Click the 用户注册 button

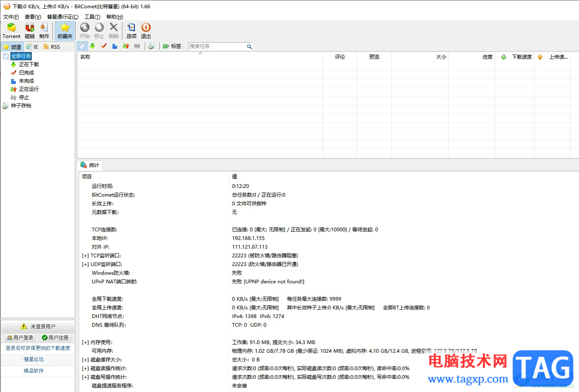click(x=55, y=338)
